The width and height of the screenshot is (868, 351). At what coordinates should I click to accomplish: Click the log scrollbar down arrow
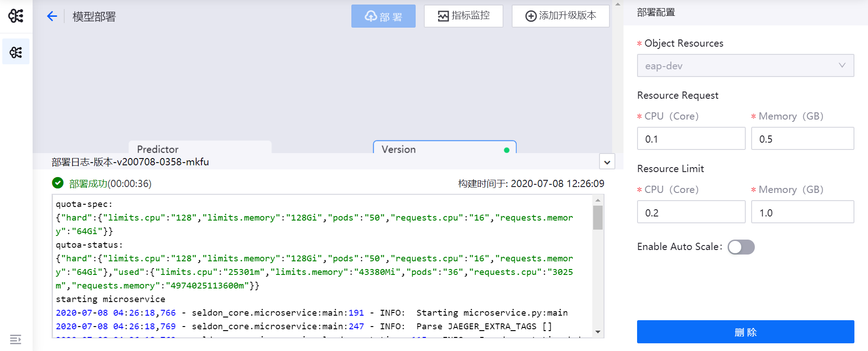click(598, 332)
